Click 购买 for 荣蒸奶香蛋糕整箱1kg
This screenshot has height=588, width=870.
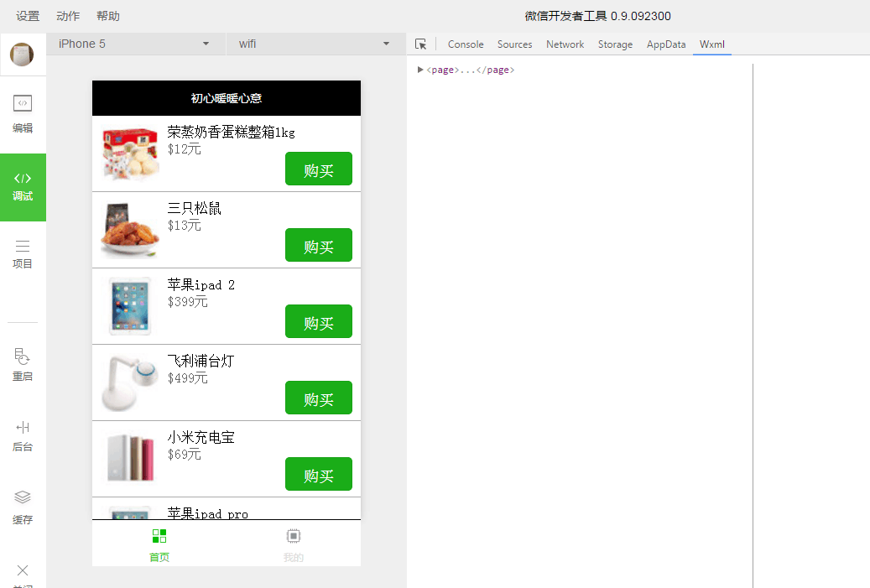click(x=319, y=169)
